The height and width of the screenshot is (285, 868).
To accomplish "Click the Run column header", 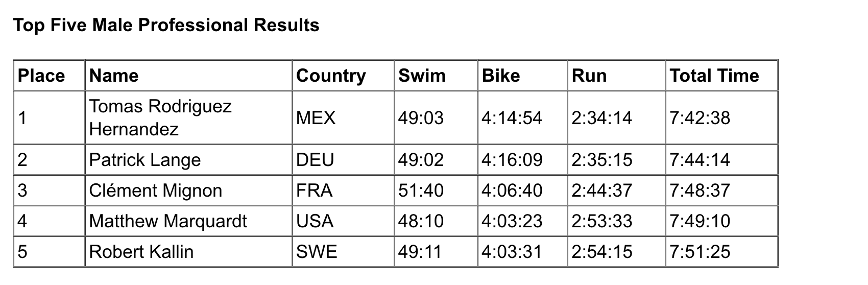I will pos(616,76).
